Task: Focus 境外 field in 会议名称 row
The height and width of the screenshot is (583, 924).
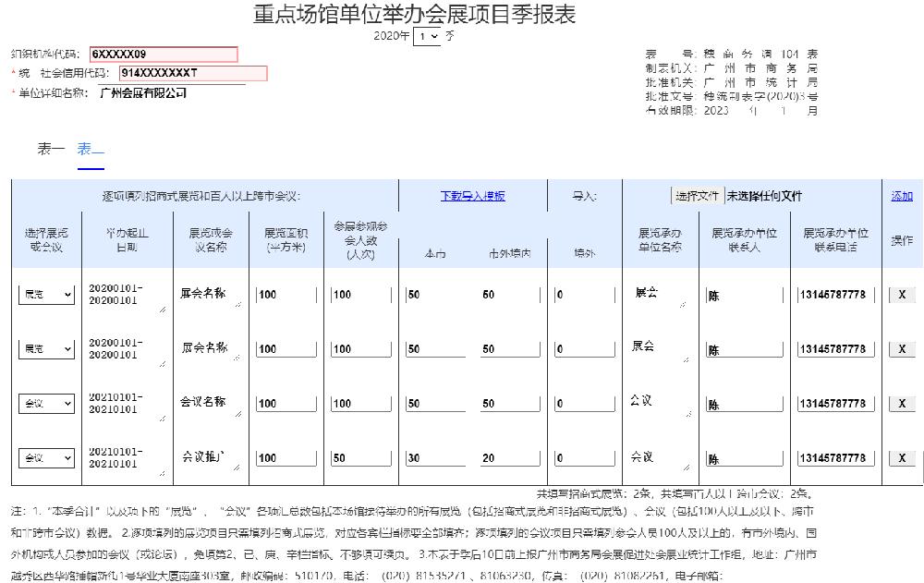Action: [x=585, y=404]
